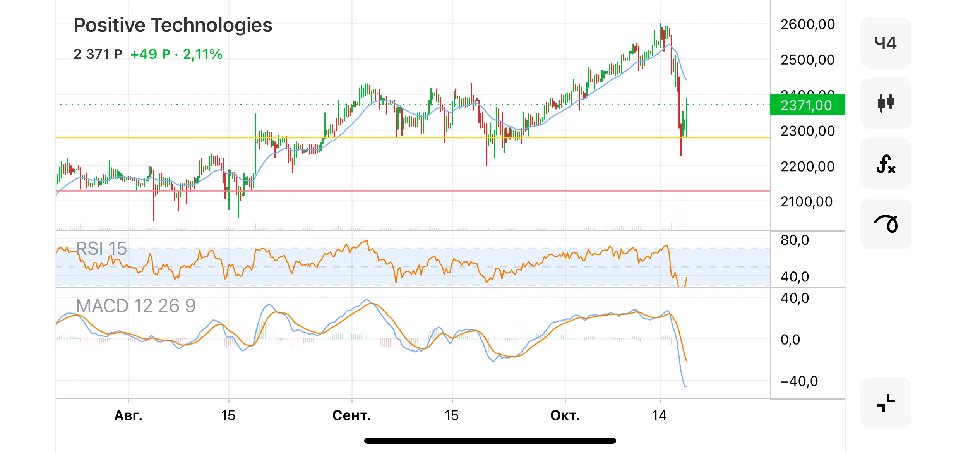Click the Positive Technologies title
The width and height of the screenshot is (980, 453).
[173, 25]
